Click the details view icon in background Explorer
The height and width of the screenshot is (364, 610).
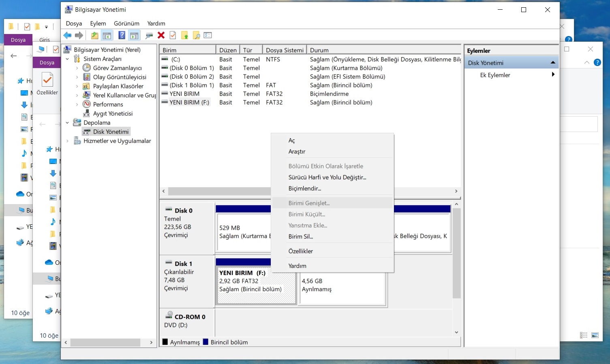click(x=584, y=335)
